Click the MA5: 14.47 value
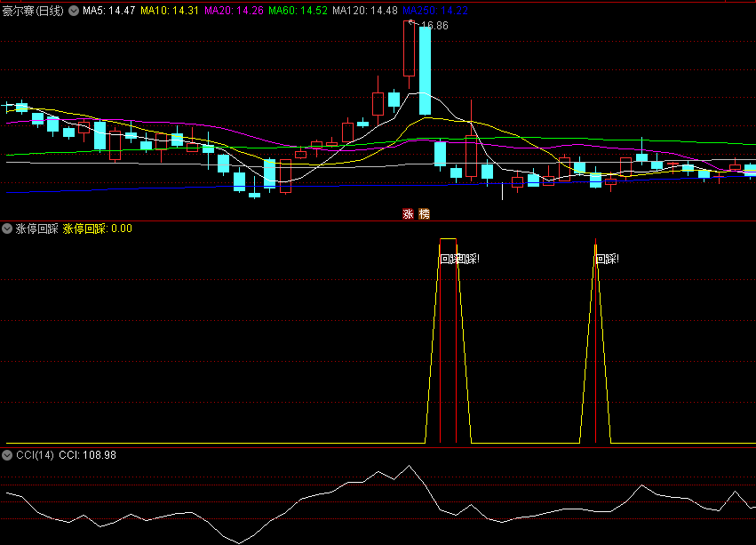Image resolution: width=756 pixels, height=545 pixels. [109, 11]
